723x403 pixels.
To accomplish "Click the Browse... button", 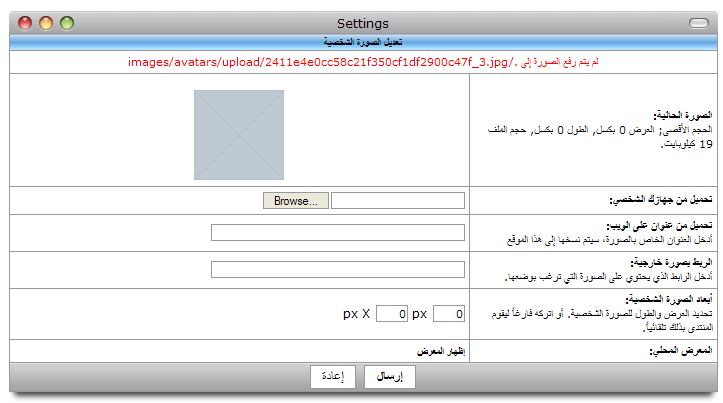I will click(x=296, y=201).
